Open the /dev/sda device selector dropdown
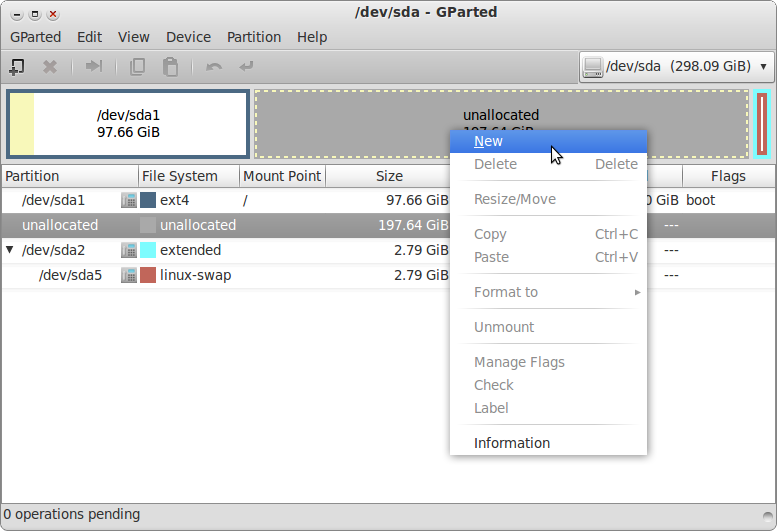 pos(676,66)
